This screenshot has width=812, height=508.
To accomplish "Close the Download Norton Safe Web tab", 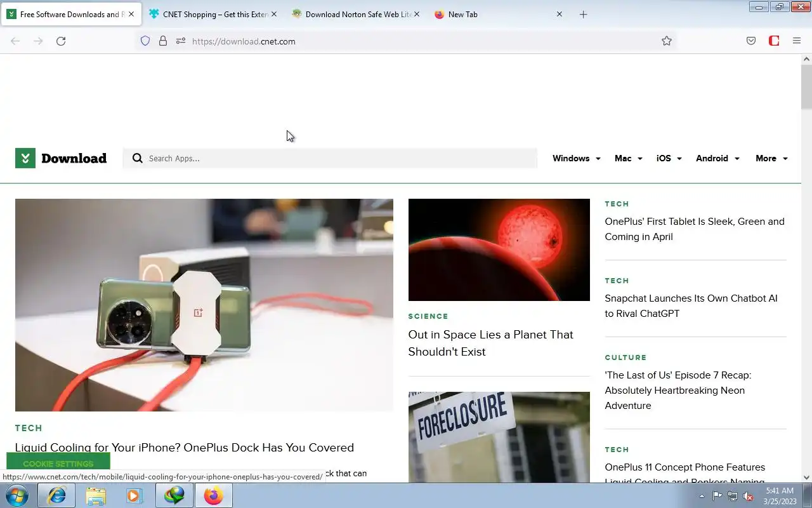I will 417,14.
